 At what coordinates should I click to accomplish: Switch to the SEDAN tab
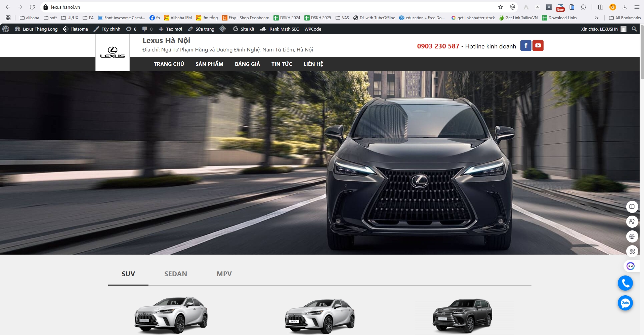175,274
